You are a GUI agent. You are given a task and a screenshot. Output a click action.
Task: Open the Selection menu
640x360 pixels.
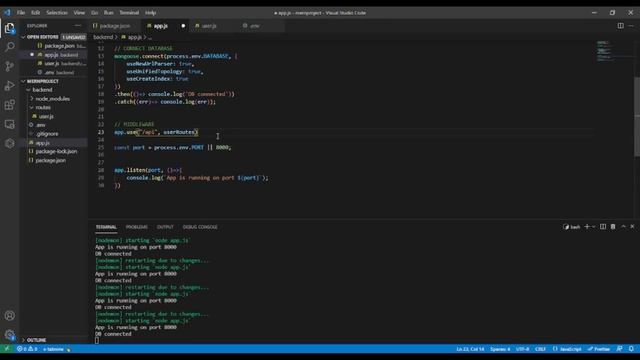57,13
